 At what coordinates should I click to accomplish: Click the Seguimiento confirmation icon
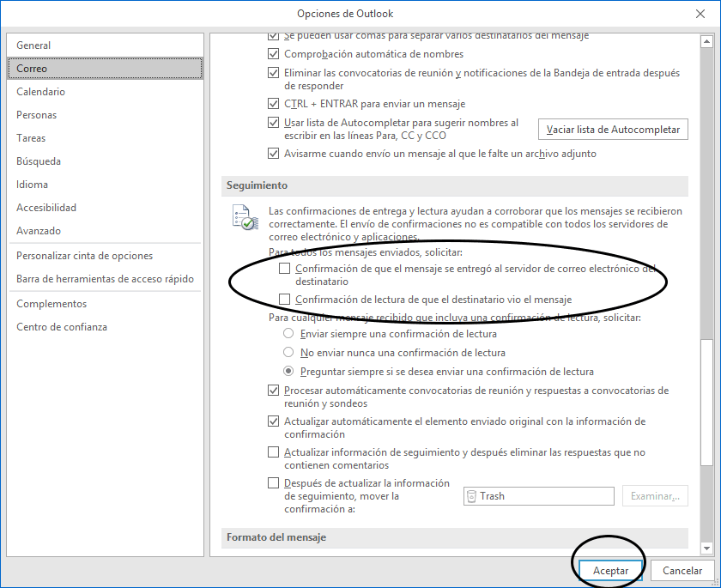pyautogui.click(x=245, y=217)
